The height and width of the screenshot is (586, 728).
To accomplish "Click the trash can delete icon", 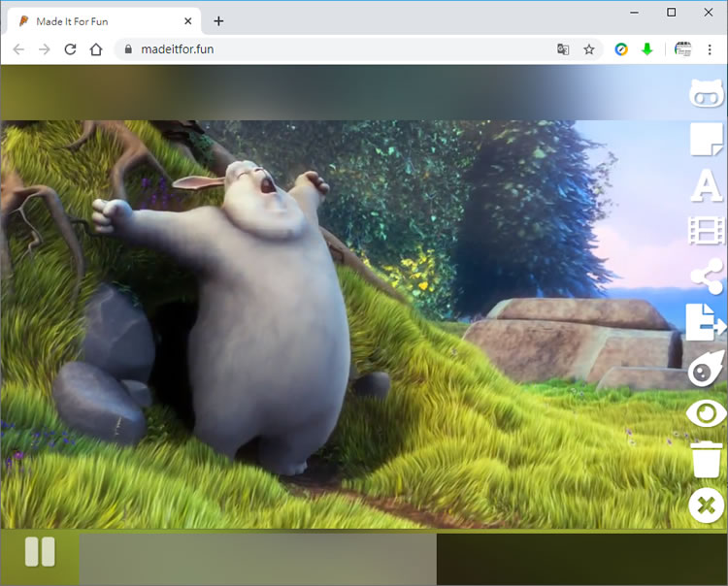I will tap(706, 459).
